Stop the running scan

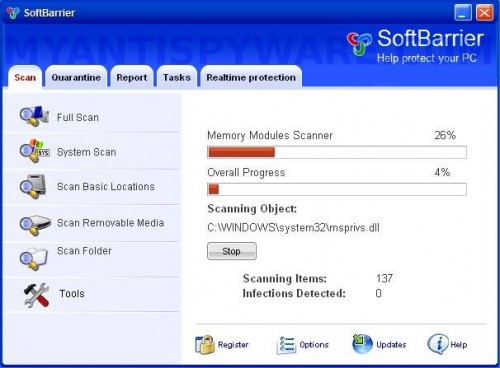coord(232,251)
